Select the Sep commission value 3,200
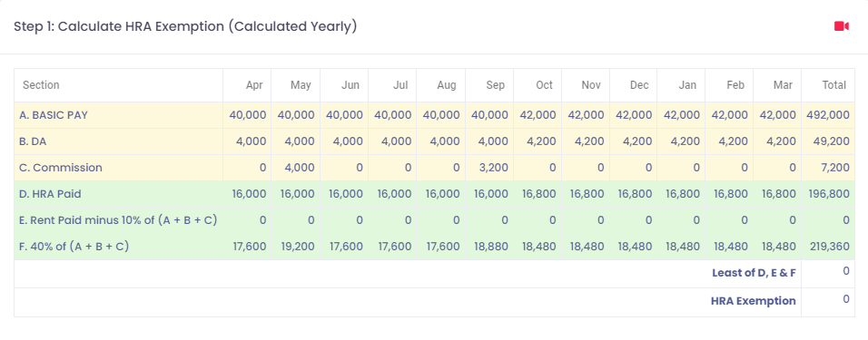This screenshot has height=340, width=868. (x=493, y=168)
